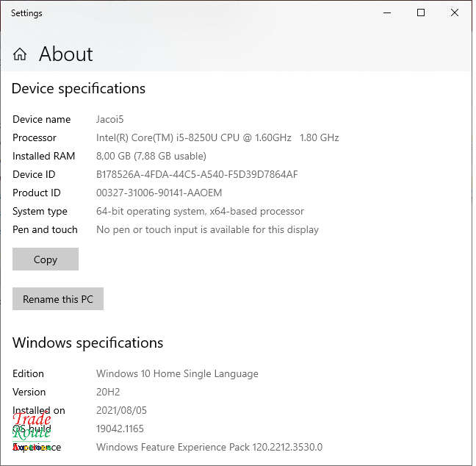Click the version value 20H2
476x466 pixels.
(x=107, y=392)
